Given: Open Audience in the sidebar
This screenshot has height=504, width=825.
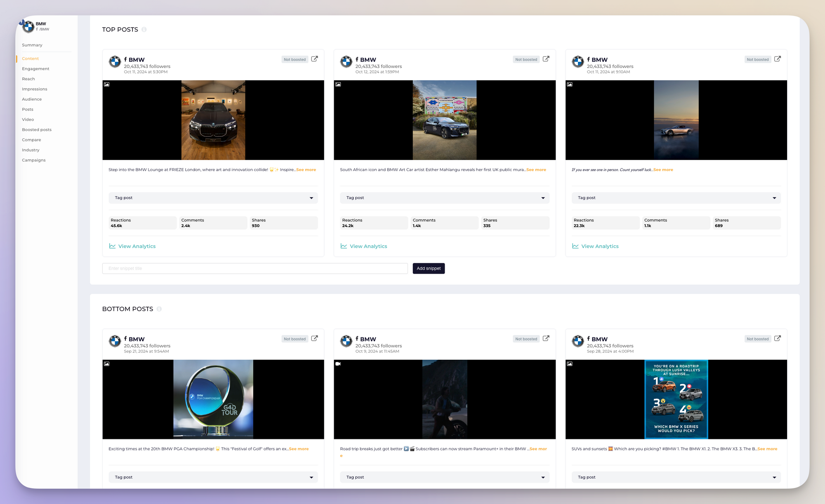Looking at the screenshot, I should (32, 99).
